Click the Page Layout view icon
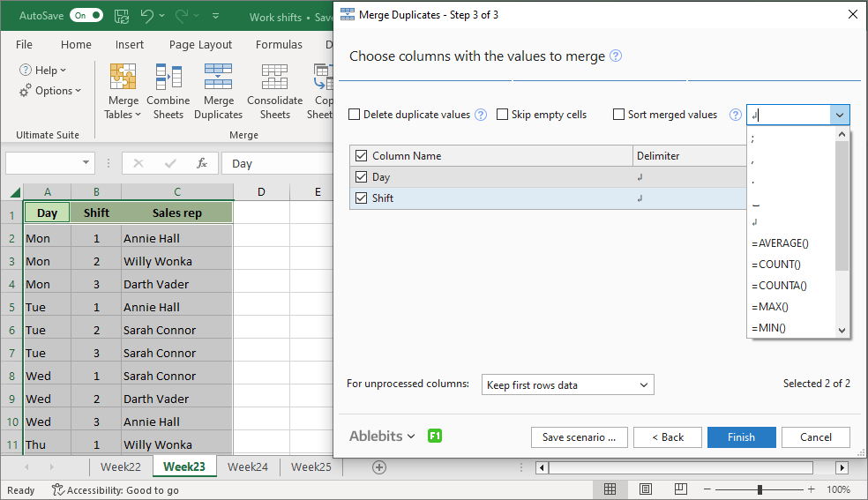 (x=646, y=489)
